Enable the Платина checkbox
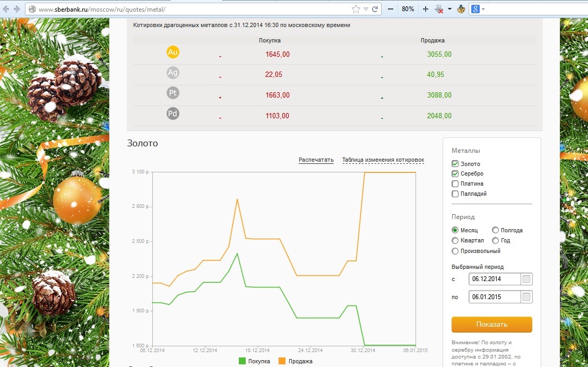Image resolution: width=588 pixels, height=367 pixels. coord(455,184)
